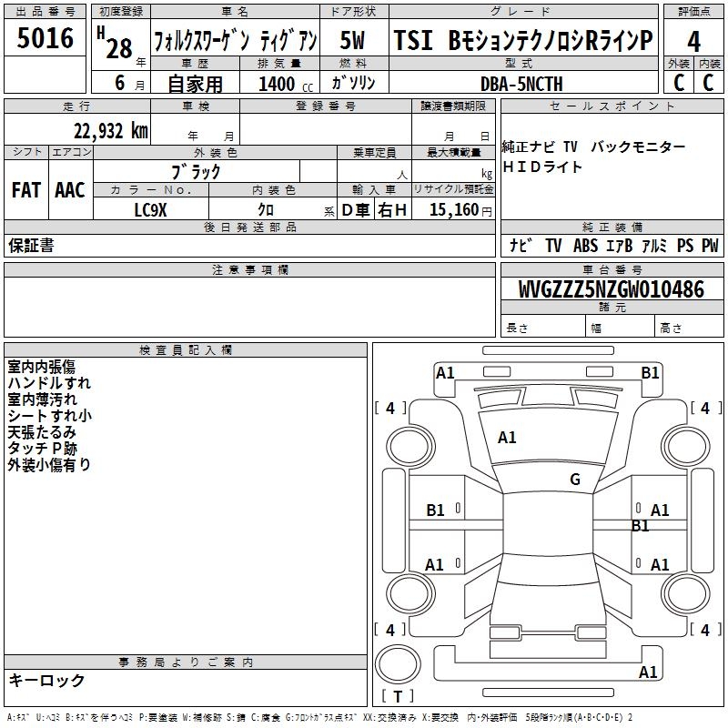The height and width of the screenshot is (728, 728).
Task: Click vehicle history 自家用
Action: (195, 84)
